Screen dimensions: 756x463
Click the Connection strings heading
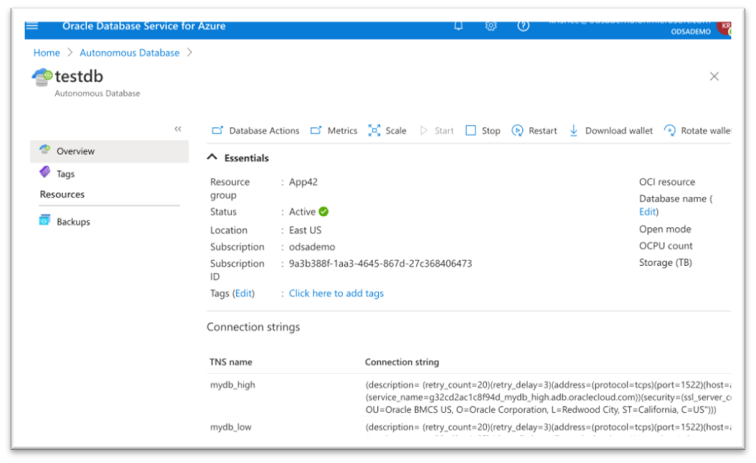click(253, 327)
